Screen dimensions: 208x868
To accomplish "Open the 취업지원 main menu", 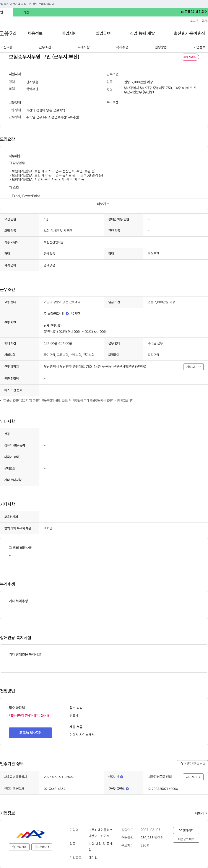I will [69, 33].
